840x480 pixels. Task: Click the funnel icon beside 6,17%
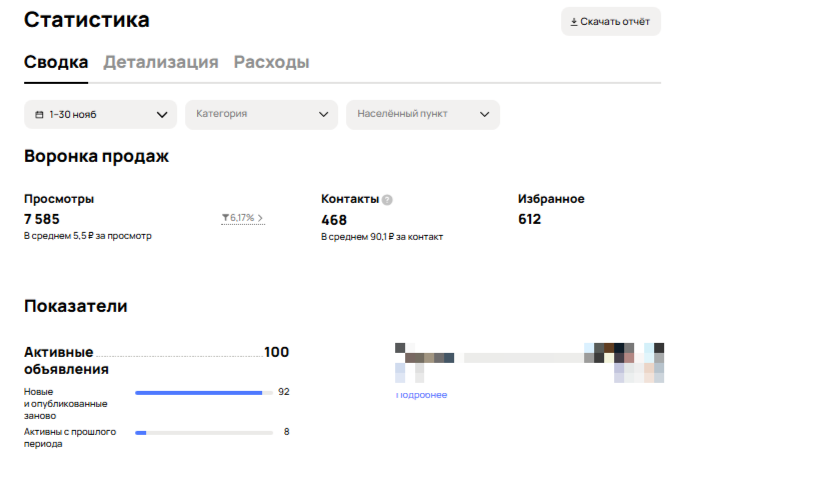click(225, 217)
